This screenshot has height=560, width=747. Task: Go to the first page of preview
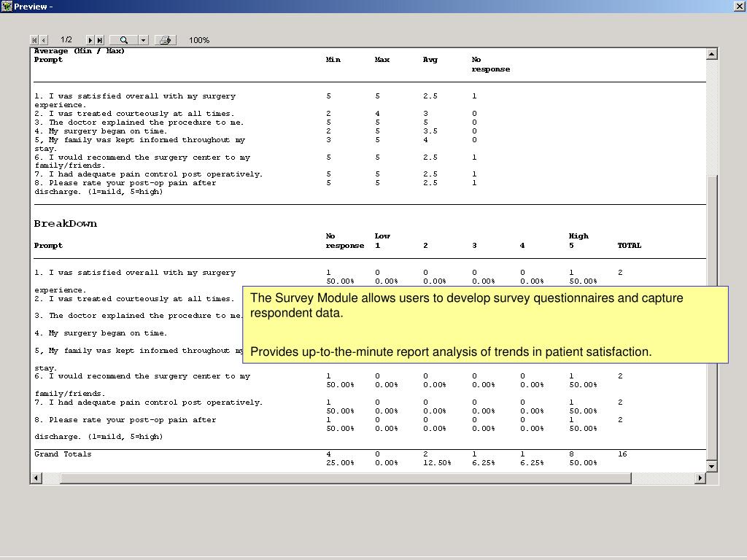point(34,41)
